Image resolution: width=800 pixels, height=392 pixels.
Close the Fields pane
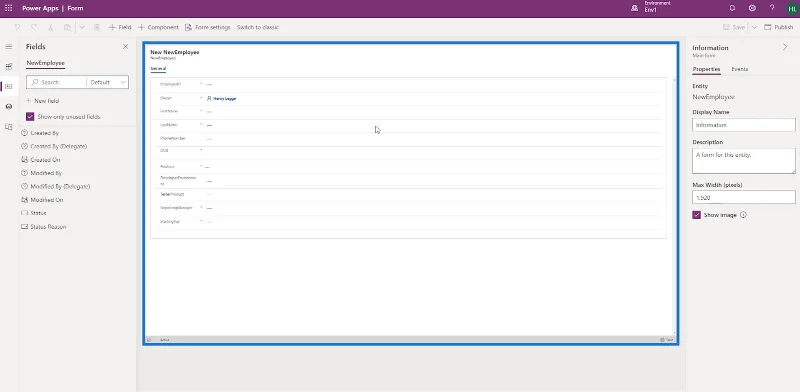(126, 46)
